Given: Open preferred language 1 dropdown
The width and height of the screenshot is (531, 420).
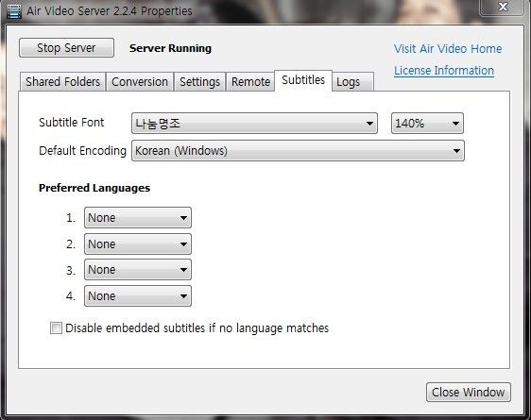Looking at the screenshot, I should [138, 217].
